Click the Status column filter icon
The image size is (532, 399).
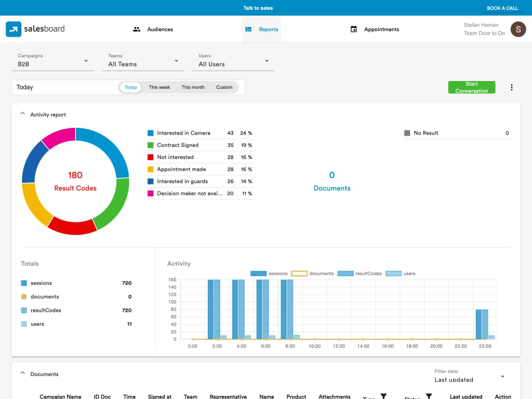tap(429, 396)
